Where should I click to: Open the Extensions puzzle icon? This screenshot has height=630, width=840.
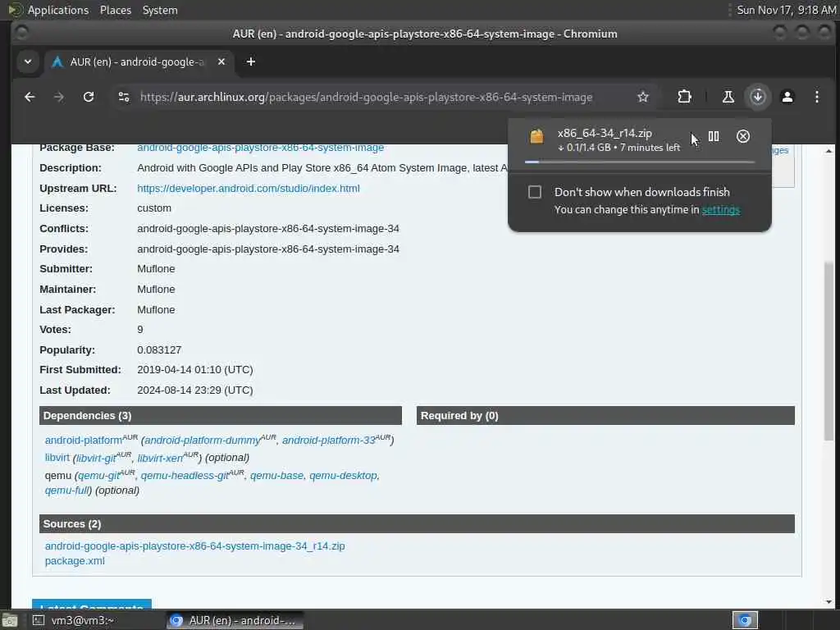click(x=684, y=97)
